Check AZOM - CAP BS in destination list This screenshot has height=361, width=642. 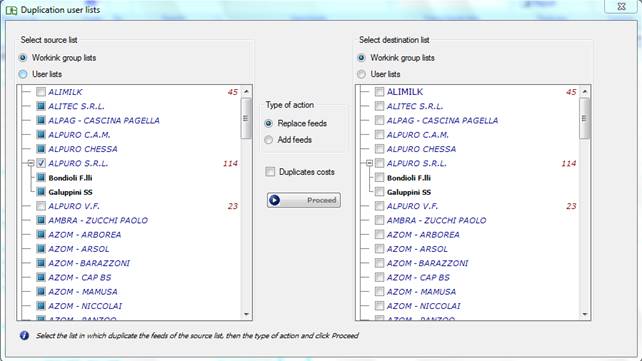pos(379,278)
